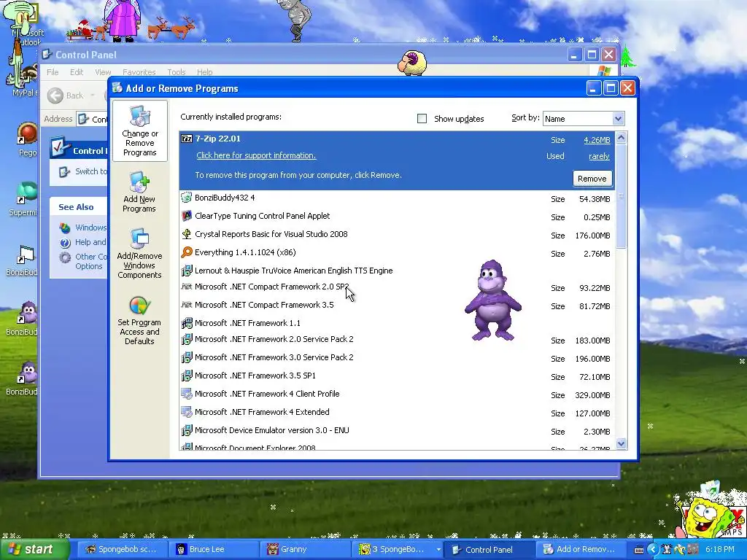This screenshot has width=747, height=560.
Task: Click the Remove button for 7-Zip
Action: [592, 179]
